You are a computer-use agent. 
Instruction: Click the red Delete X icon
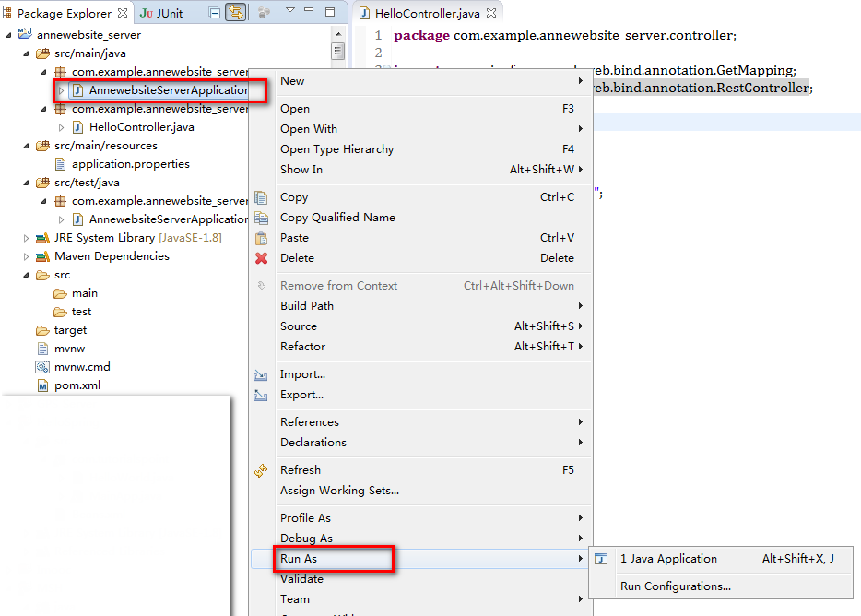point(262,257)
